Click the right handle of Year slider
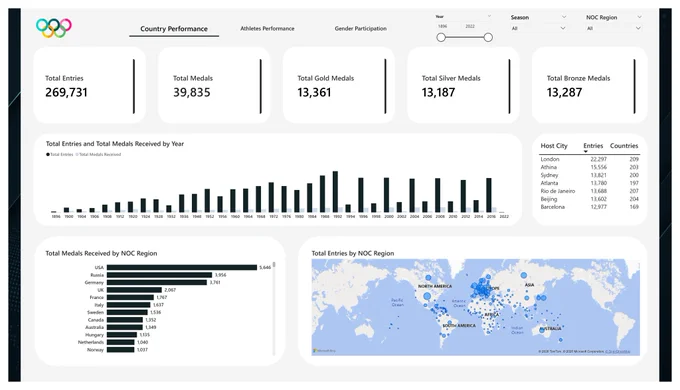 488,37
